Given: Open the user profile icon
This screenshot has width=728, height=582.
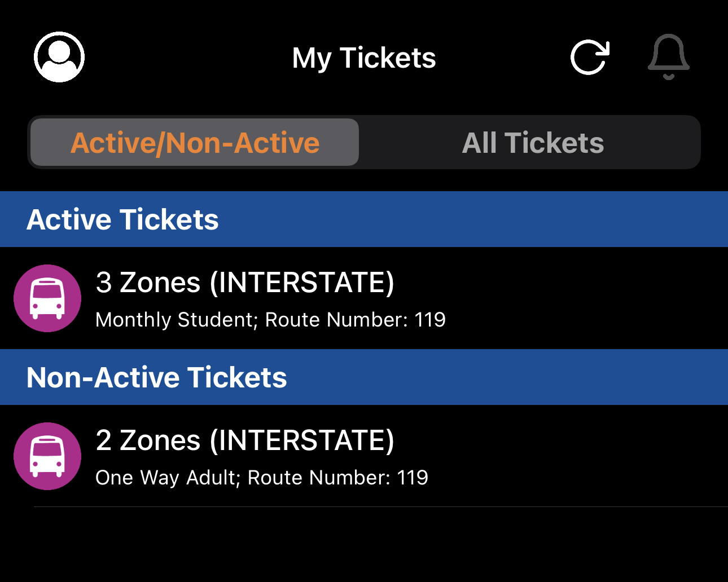Looking at the screenshot, I should click(x=59, y=57).
